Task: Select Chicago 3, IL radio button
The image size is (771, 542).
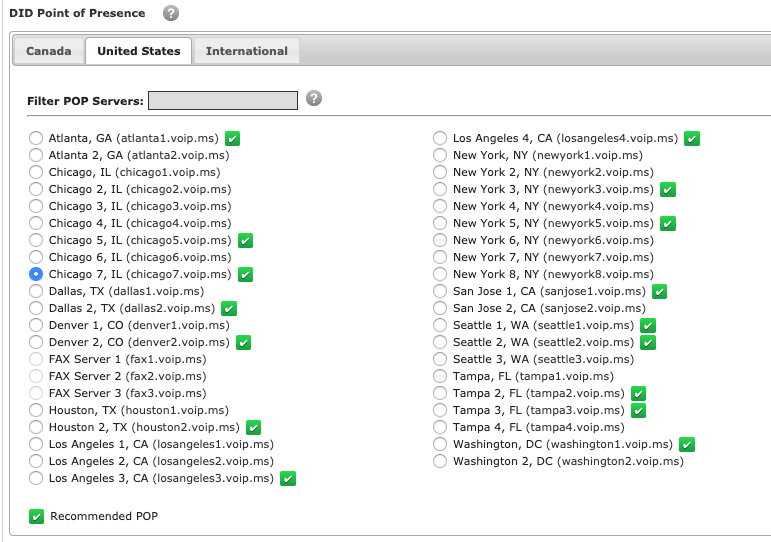Action: pos(36,206)
